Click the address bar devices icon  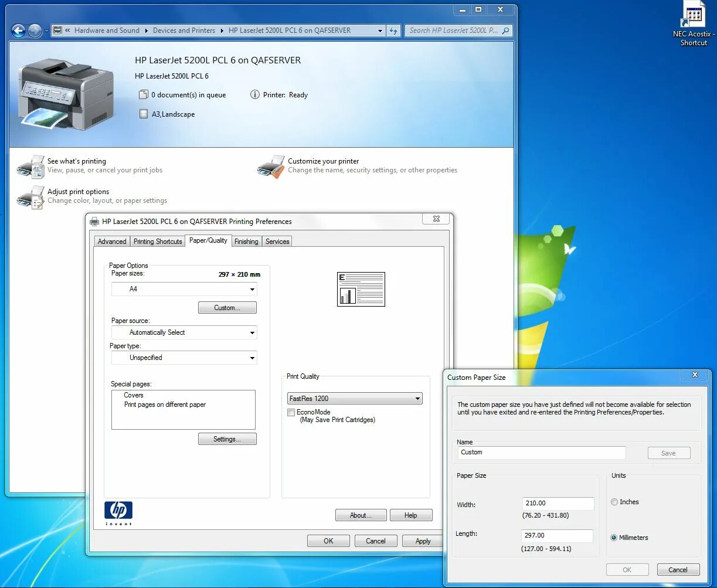(57, 30)
